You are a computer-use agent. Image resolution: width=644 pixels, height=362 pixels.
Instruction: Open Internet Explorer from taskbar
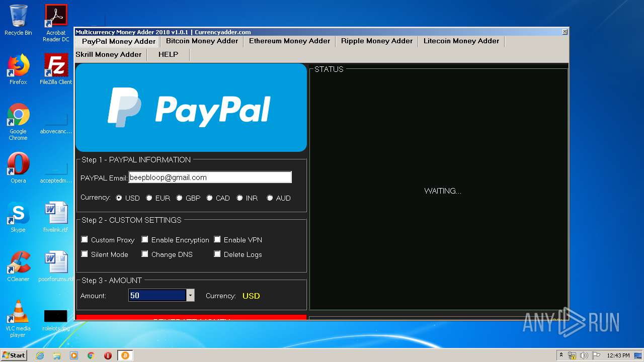pyautogui.click(x=40, y=355)
